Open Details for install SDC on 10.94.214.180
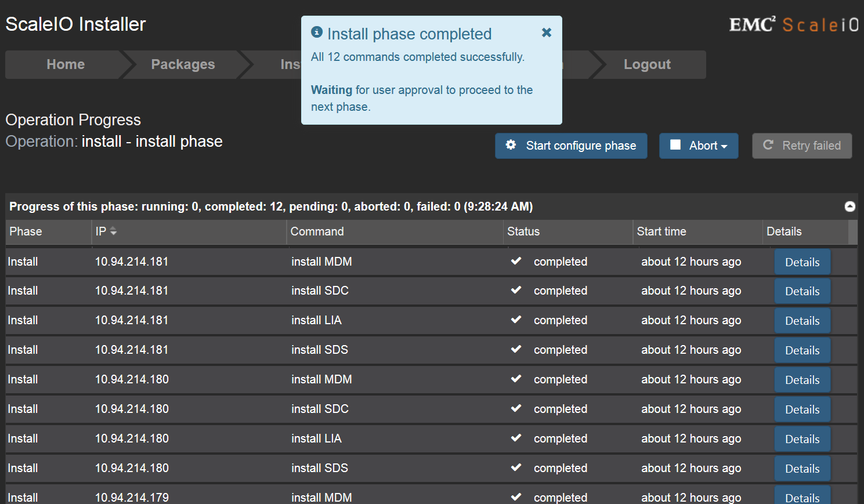The height and width of the screenshot is (504, 864). (802, 409)
